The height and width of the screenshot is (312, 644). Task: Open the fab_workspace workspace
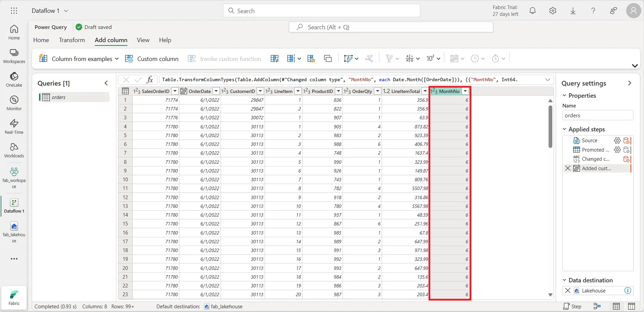(14, 177)
